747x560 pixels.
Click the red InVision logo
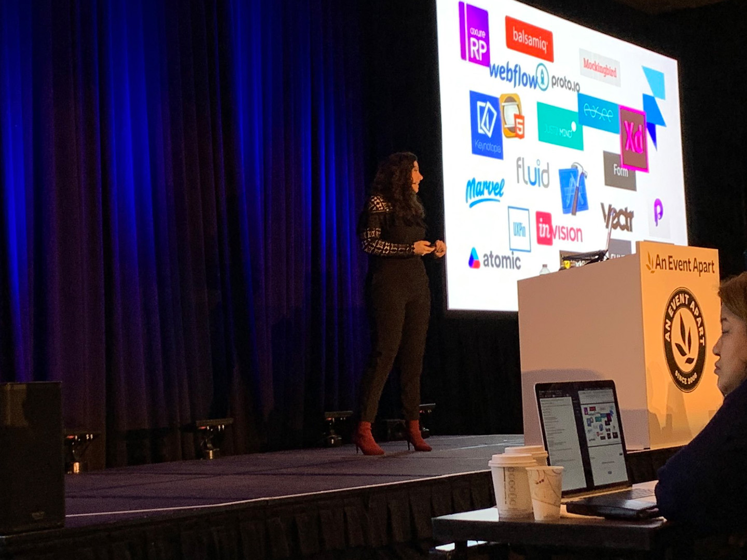coord(559,229)
